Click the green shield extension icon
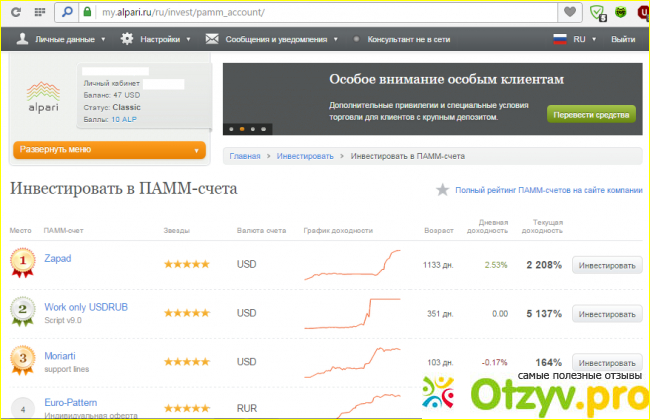The image size is (650, 420). pos(598,13)
